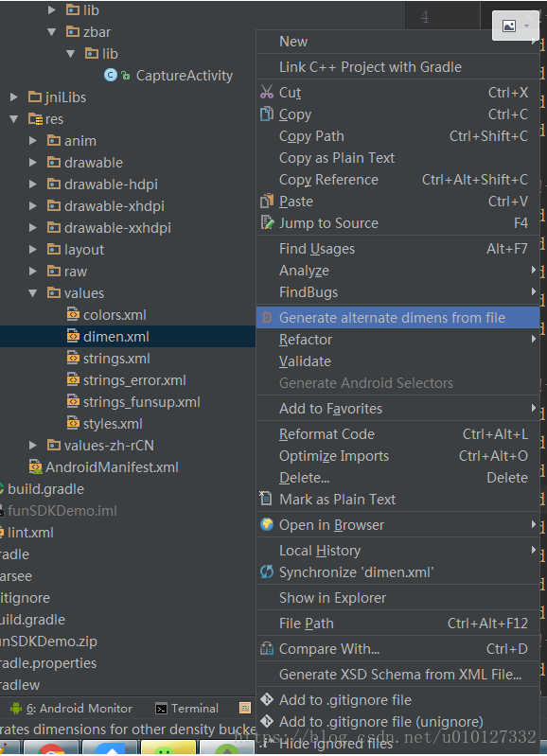
Task: Select Copy Reference menu item
Action: coord(397,180)
